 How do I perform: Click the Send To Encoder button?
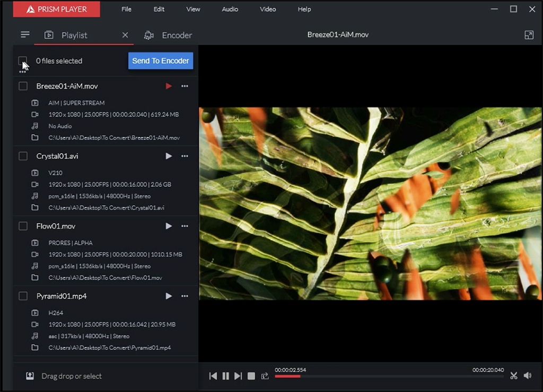coord(160,61)
